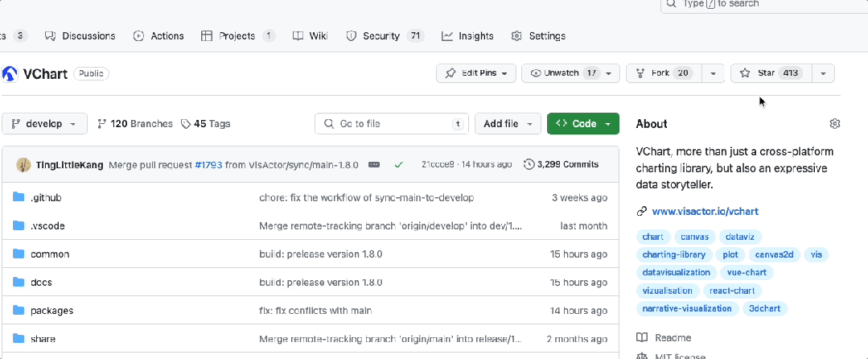Click the VChart repository logo icon

pyautogui.click(x=10, y=74)
